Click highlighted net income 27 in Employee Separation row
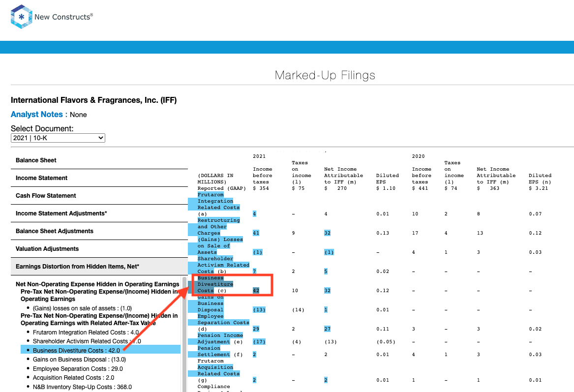This screenshot has width=574, height=392. pos(327,329)
